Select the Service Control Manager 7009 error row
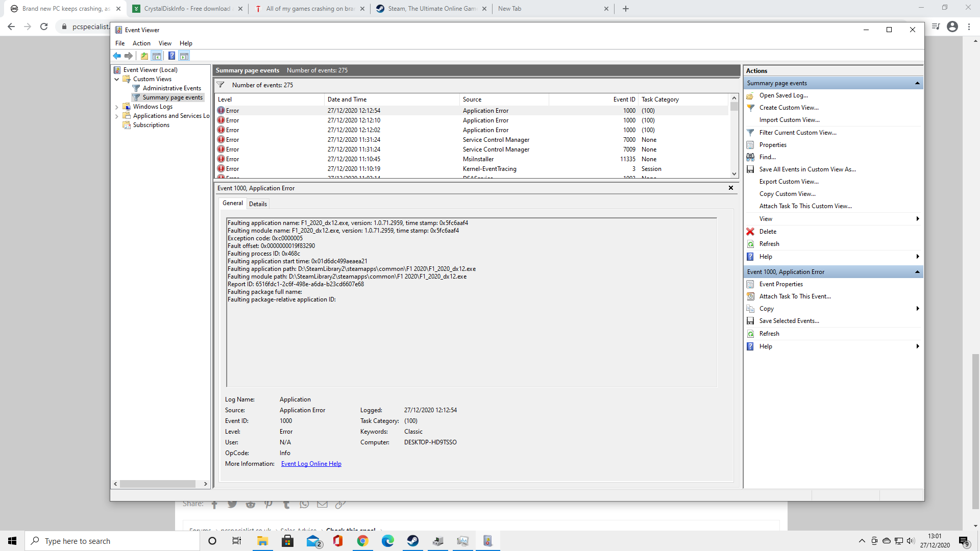The image size is (980, 551). [472, 149]
